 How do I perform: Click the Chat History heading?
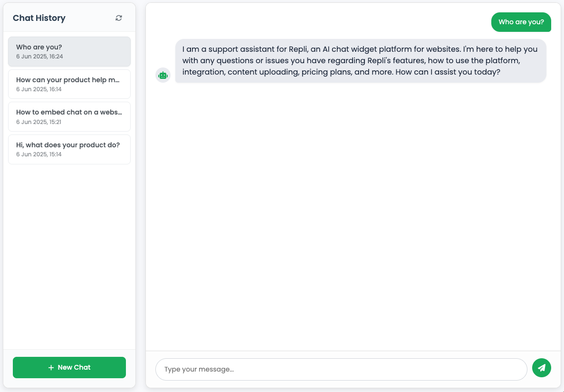(x=39, y=18)
